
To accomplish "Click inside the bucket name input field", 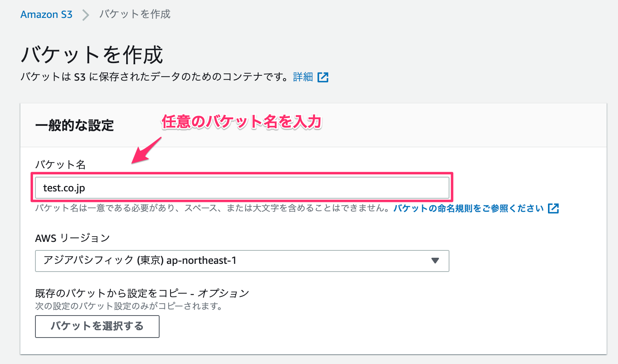I will click(242, 188).
